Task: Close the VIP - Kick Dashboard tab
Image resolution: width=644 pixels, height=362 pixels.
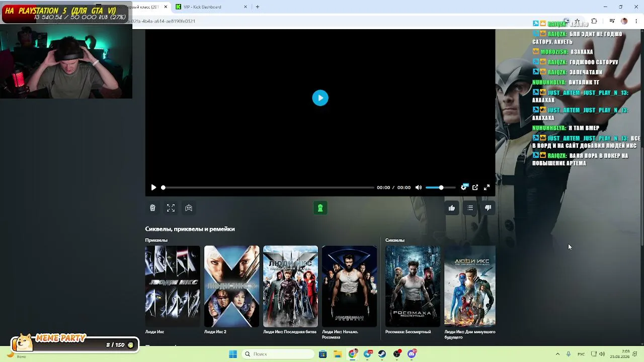Action: pos(246,7)
